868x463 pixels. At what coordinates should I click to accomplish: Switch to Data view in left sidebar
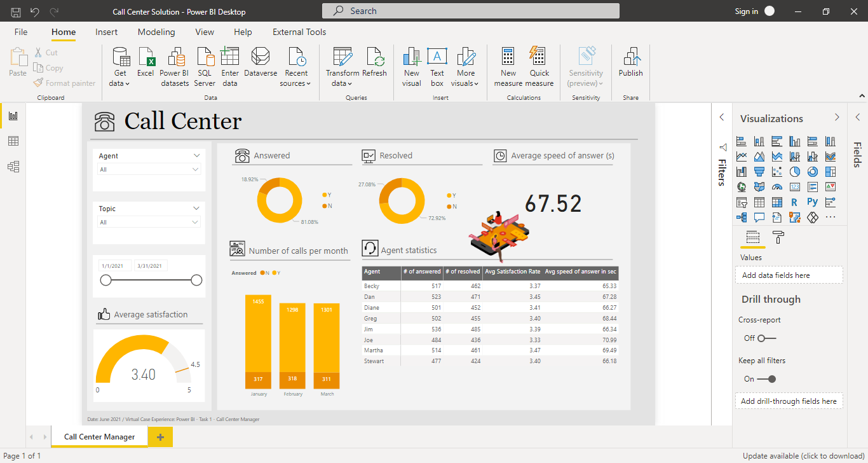(13, 141)
